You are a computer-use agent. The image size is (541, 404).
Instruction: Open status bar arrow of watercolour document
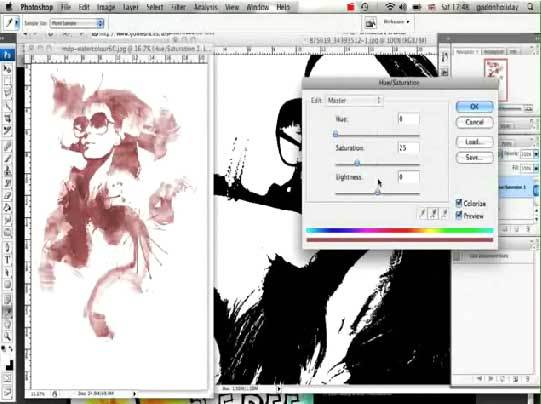click(x=134, y=393)
